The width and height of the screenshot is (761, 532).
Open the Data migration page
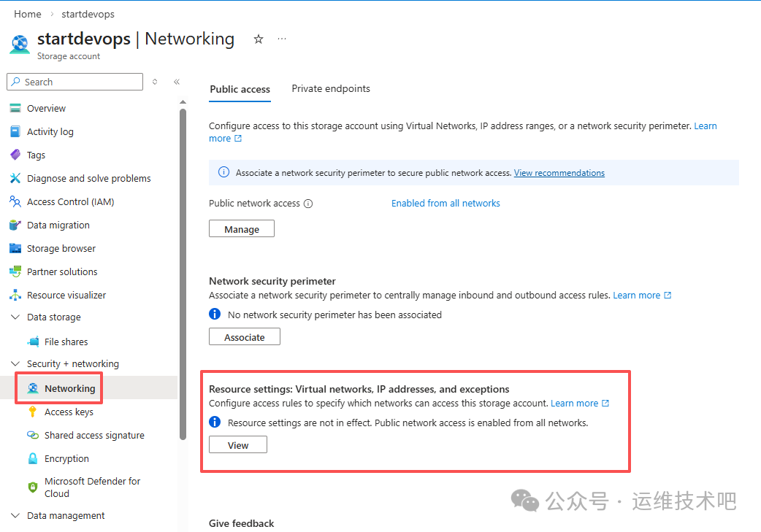tap(58, 225)
